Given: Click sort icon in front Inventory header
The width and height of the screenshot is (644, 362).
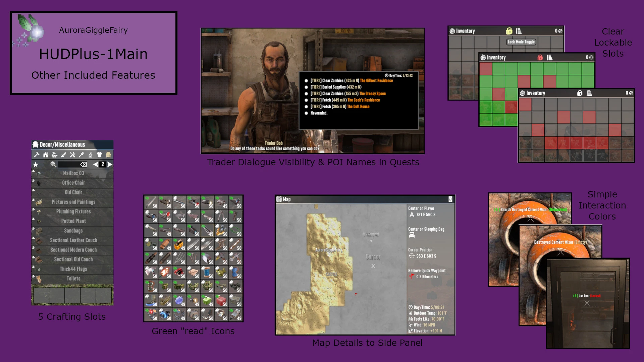Looking at the screenshot, I should [589, 93].
